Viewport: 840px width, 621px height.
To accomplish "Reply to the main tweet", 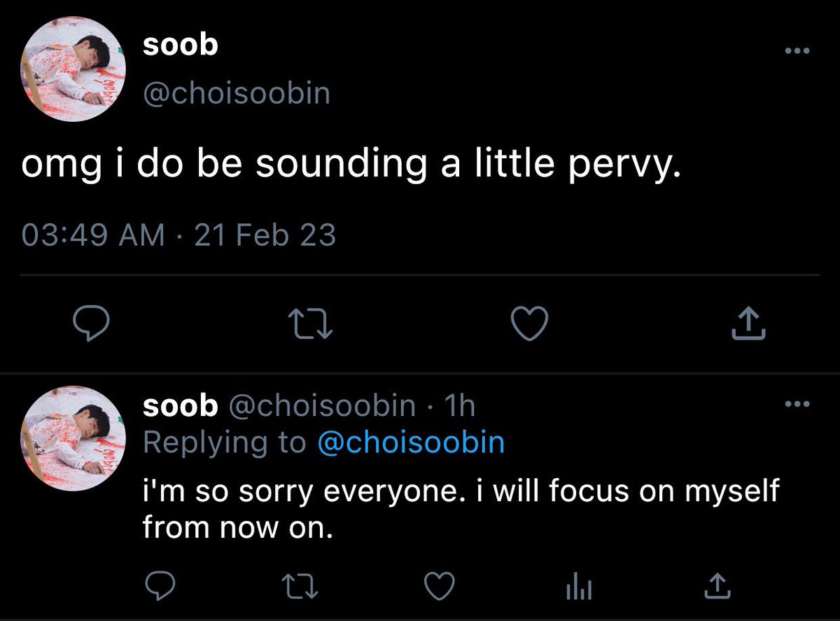I will click(92, 324).
